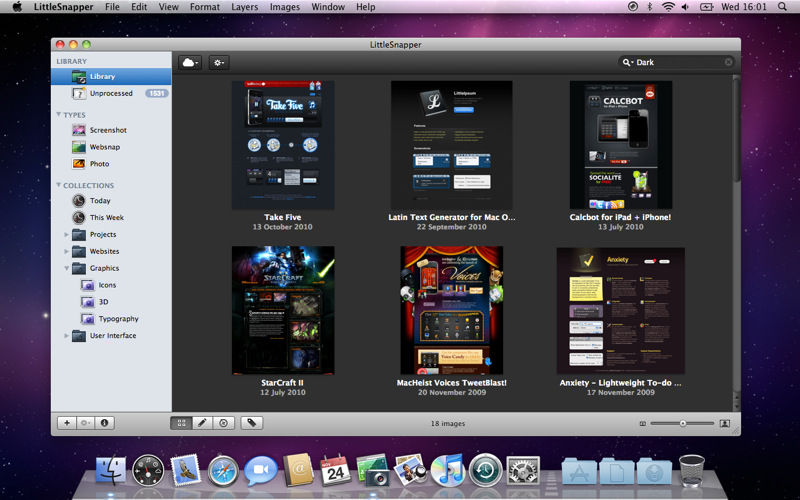Select the Anxiety Lightweight To-do thumbnail
The width and height of the screenshot is (800, 500).
coord(620,311)
